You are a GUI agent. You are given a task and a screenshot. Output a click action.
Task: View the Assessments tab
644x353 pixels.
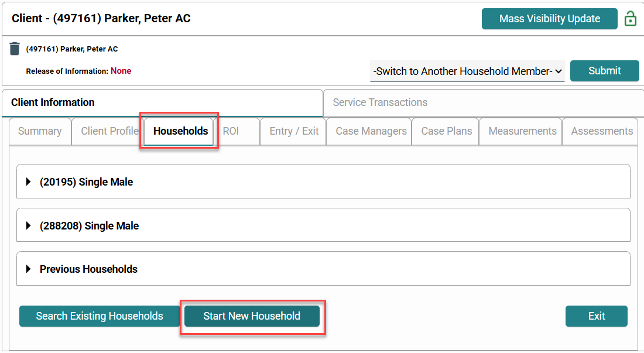(x=601, y=131)
